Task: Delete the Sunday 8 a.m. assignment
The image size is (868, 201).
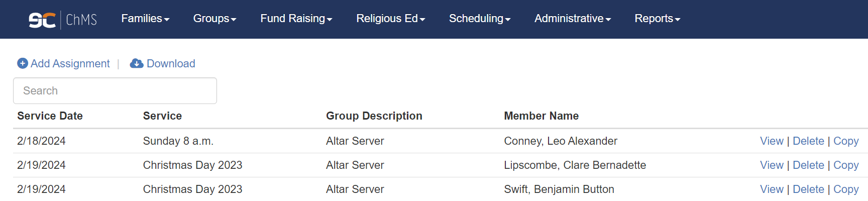Action: click(808, 141)
